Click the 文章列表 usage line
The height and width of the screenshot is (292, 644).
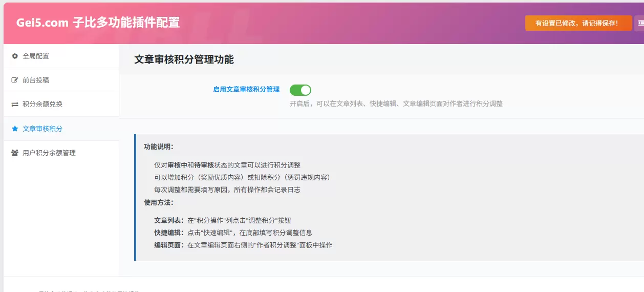click(223, 220)
